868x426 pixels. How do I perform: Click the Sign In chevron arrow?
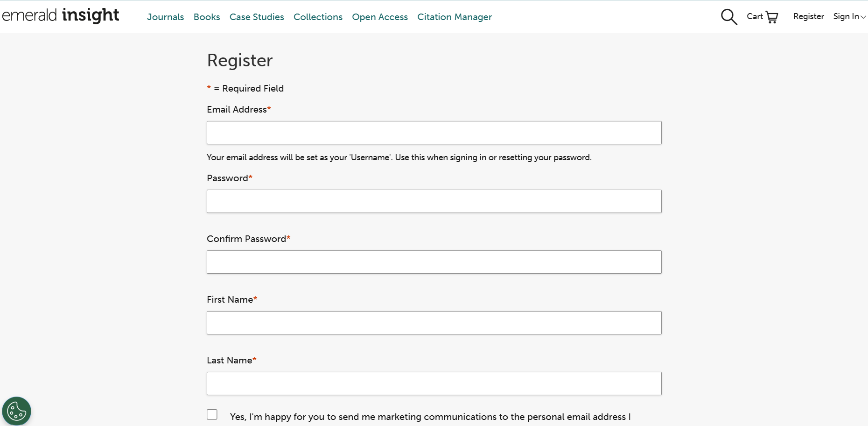coord(863,17)
